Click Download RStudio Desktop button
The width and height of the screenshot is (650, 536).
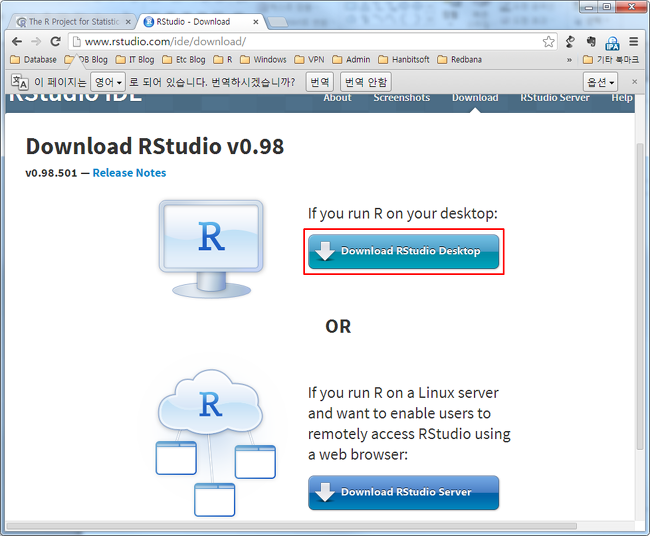pos(403,251)
